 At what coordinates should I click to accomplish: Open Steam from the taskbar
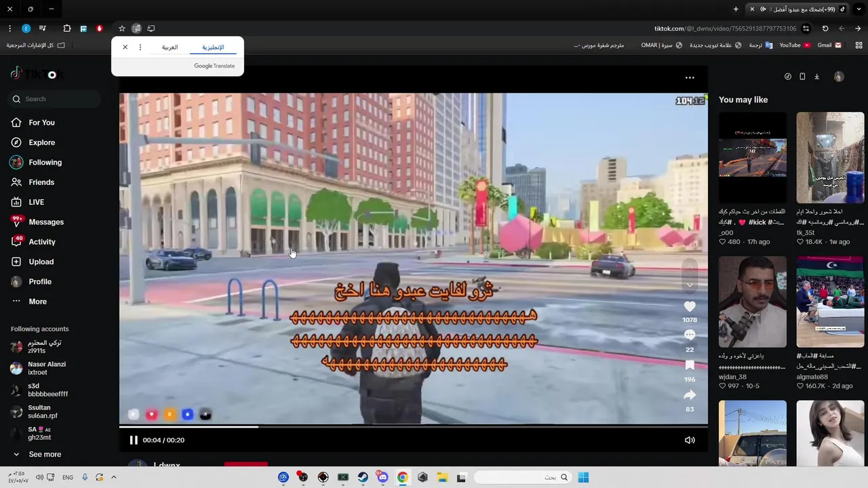pyautogui.click(x=363, y=477)
